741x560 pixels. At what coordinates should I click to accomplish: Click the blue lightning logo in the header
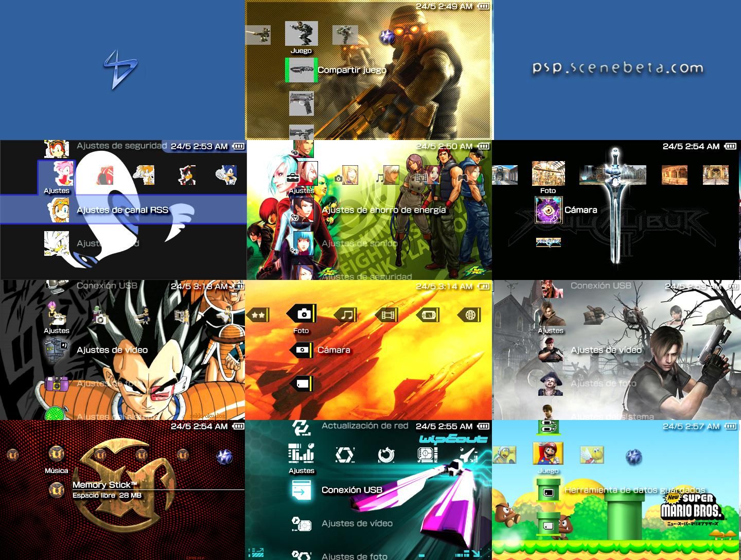point(121,69)
